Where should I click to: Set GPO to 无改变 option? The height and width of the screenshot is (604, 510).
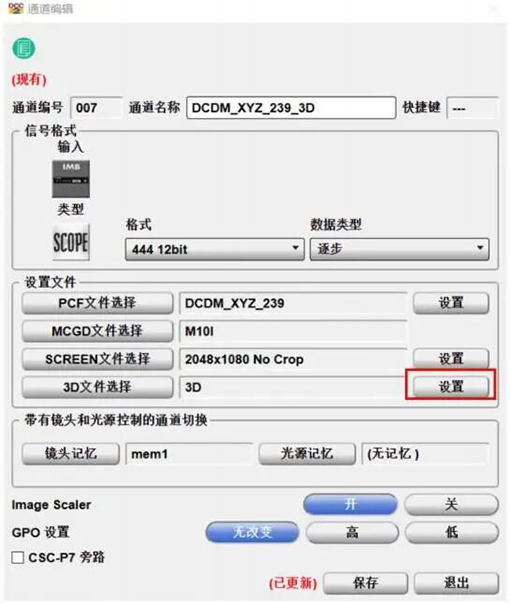(252, 533)
